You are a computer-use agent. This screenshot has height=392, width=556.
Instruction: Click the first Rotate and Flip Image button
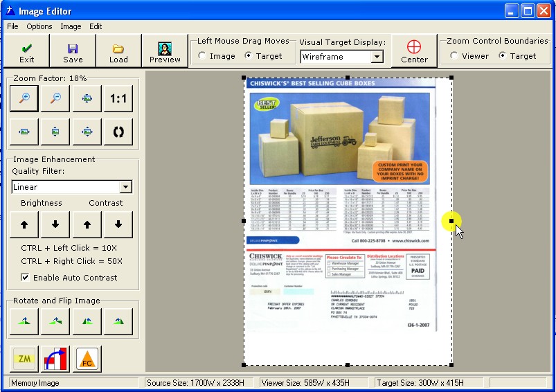(24, 321)
